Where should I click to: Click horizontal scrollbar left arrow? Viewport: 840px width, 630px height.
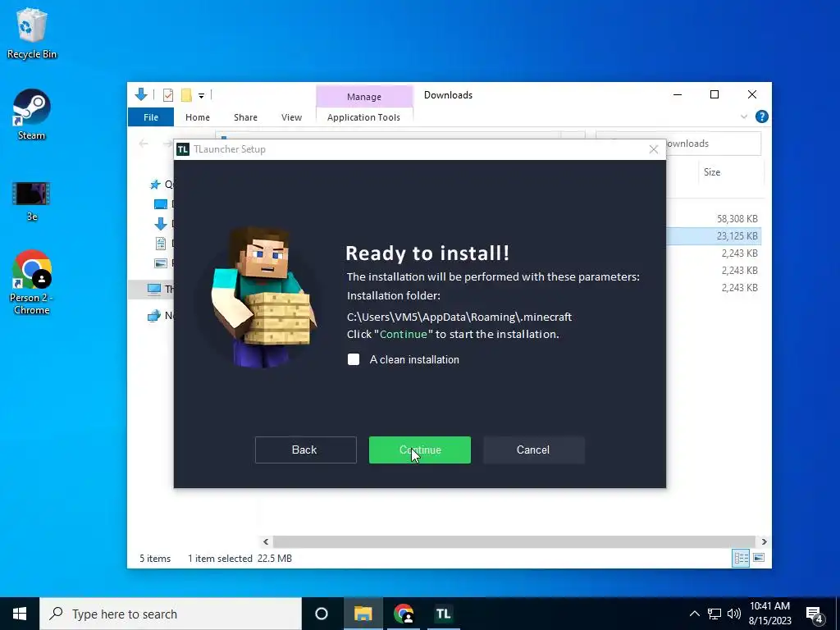tap(266, 541)
